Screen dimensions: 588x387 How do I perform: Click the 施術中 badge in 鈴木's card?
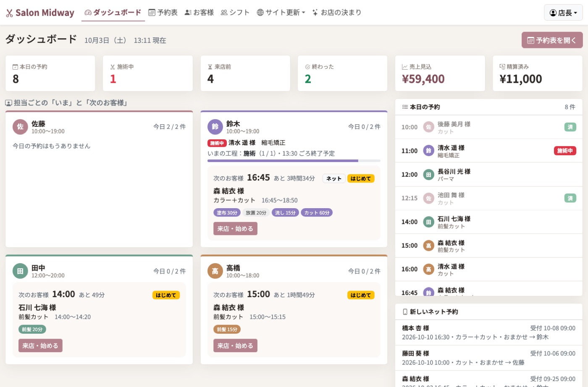217,143
